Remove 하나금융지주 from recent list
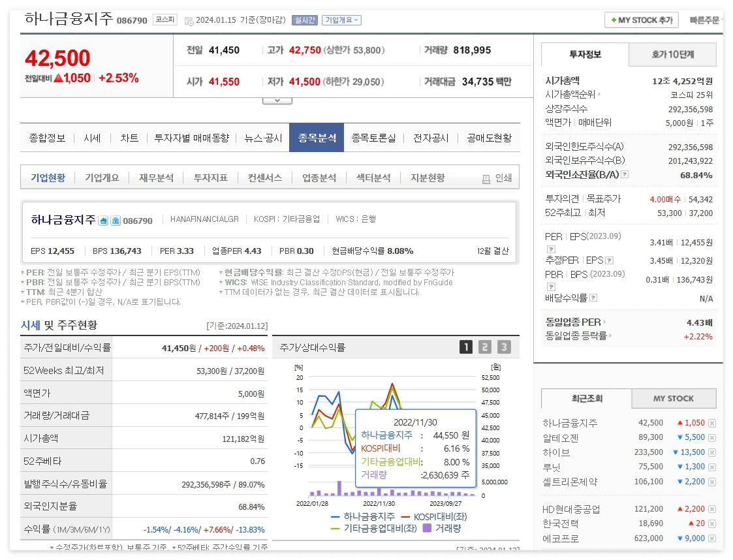Screen dimensions: 733x560 [x=712, y=423]
